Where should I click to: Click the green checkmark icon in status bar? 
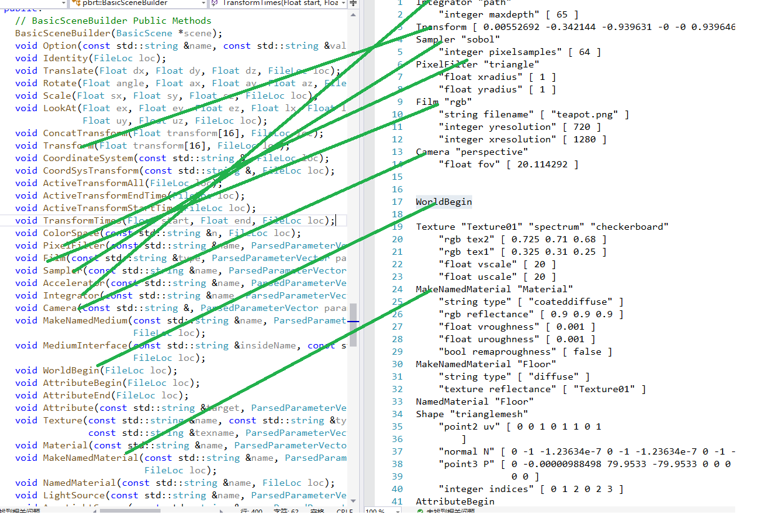tap(420, 511)
